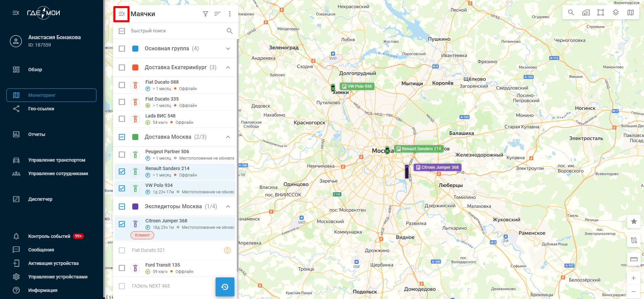Select the ruler measurement tool

(634, 259)
